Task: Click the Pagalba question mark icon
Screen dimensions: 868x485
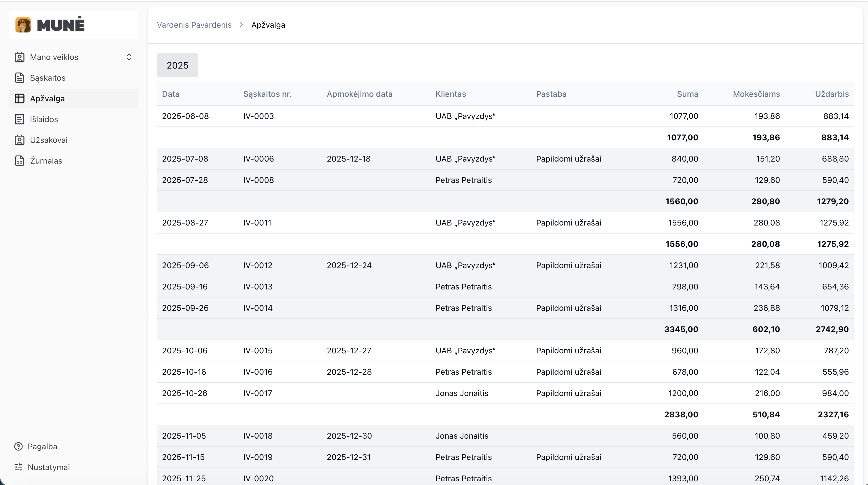Action: pyautogui.click(x=18, y=446)
